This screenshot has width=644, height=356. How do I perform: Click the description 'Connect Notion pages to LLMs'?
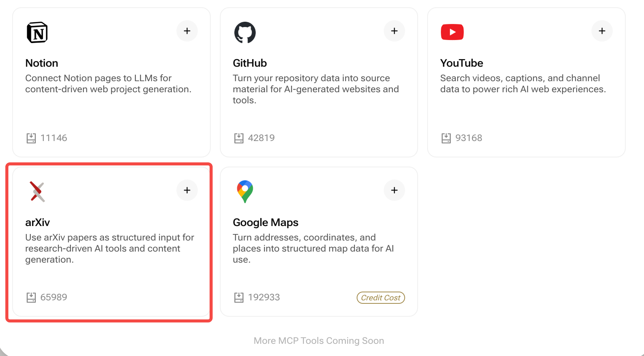tap(108, 83)
